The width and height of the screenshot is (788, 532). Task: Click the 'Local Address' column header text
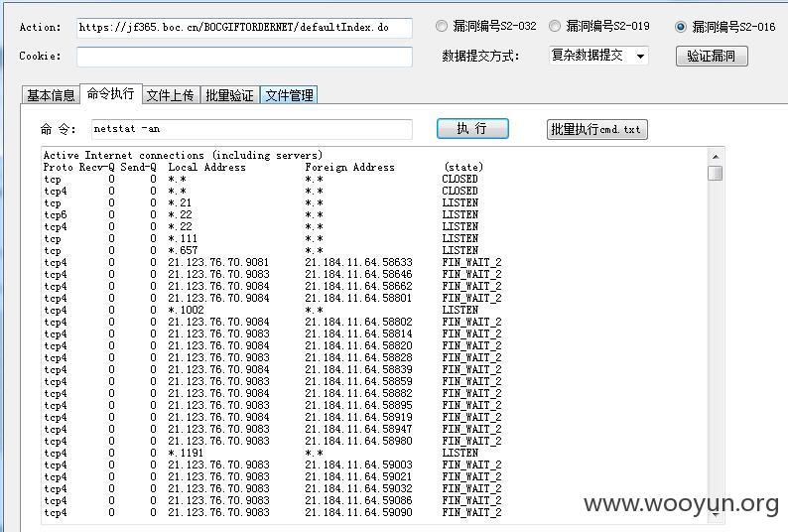206,167
